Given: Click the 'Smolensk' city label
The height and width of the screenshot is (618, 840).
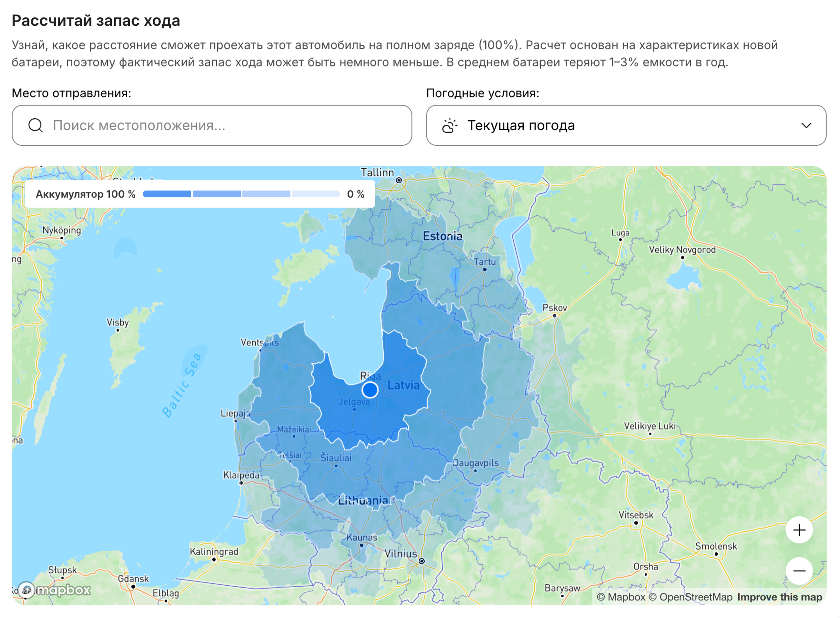Looking at the screenshot, I should [716, 546].
